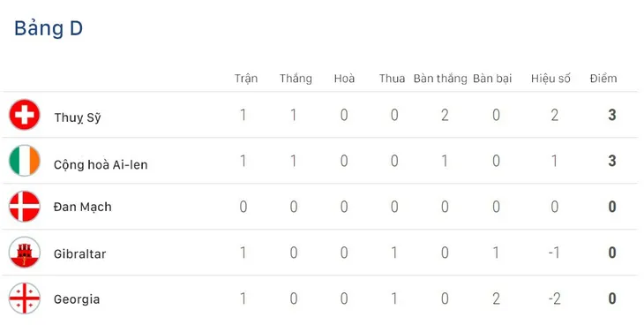
Task: Select the Gibraltar team name
Action: pos(79,253)
